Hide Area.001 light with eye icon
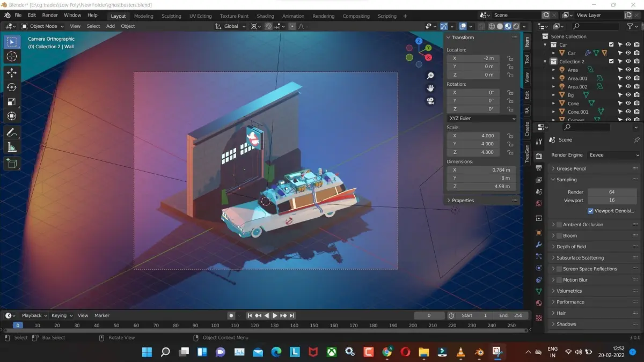The width and height of the screenshot is (644, 362). (628, 78)
